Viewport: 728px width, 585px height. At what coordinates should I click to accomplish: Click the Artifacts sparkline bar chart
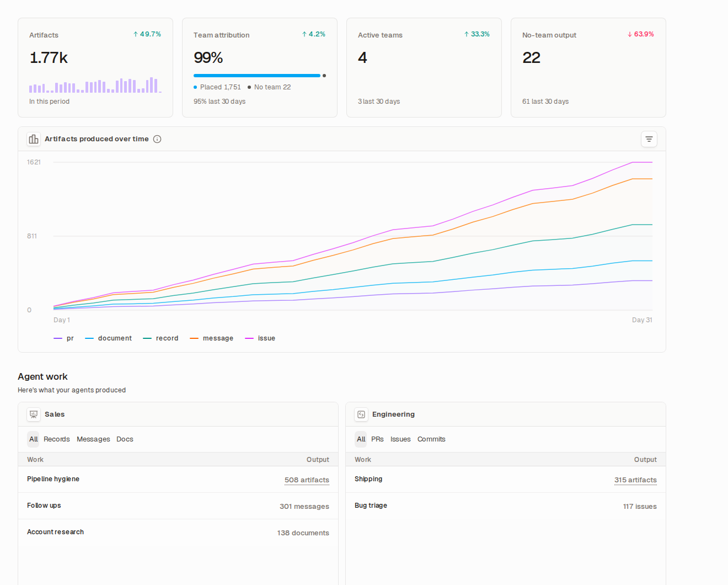tap(95, 85)
